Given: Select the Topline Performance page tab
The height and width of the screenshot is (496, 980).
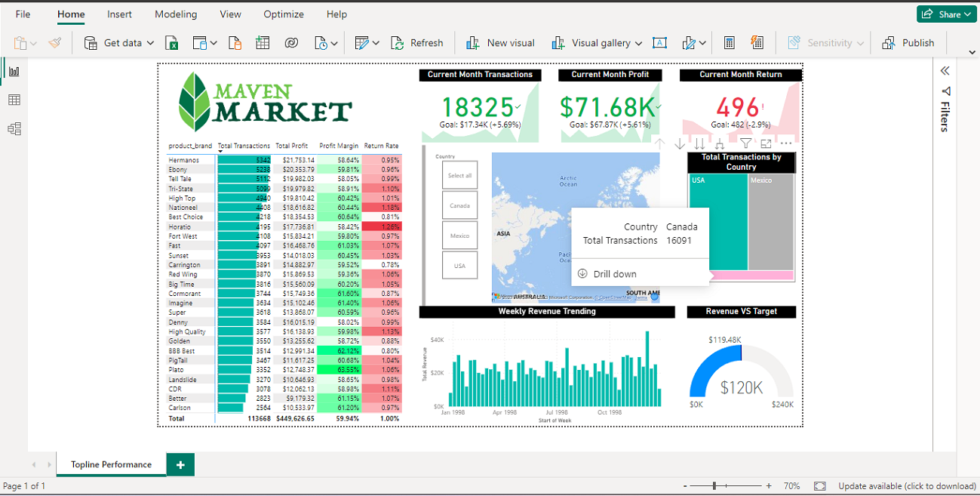Looking at the screenshot, I should [x=110, y=464].
